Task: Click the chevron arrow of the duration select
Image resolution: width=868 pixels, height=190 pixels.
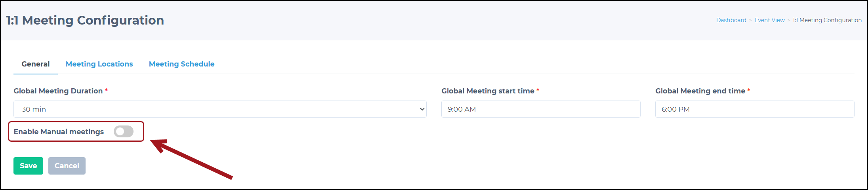Action: pos(422,109)
